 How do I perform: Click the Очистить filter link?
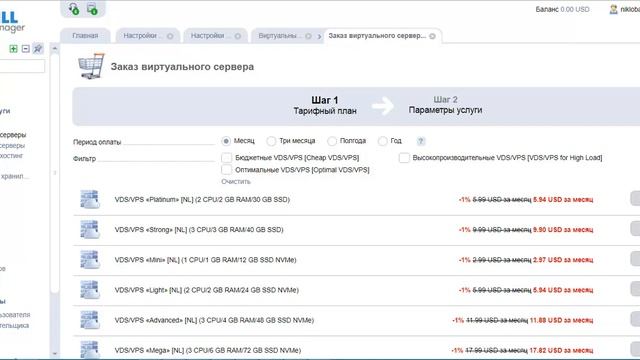(x=236, y=182)
